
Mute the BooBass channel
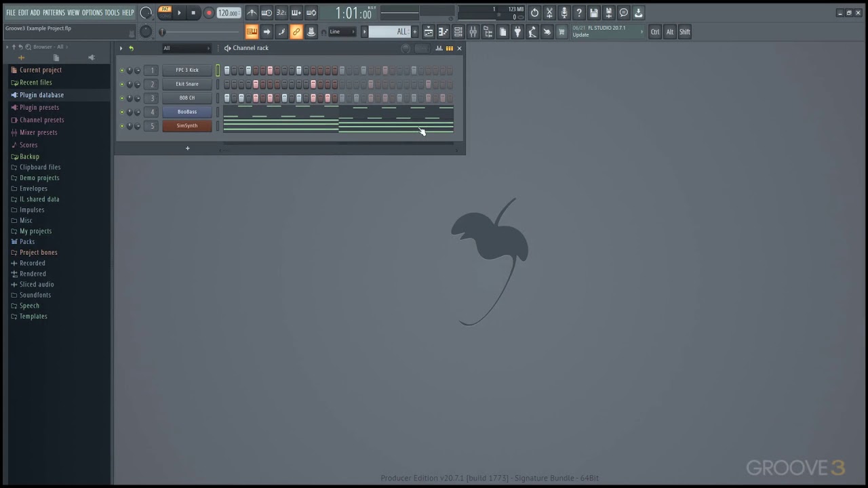[x=122, y=112]
